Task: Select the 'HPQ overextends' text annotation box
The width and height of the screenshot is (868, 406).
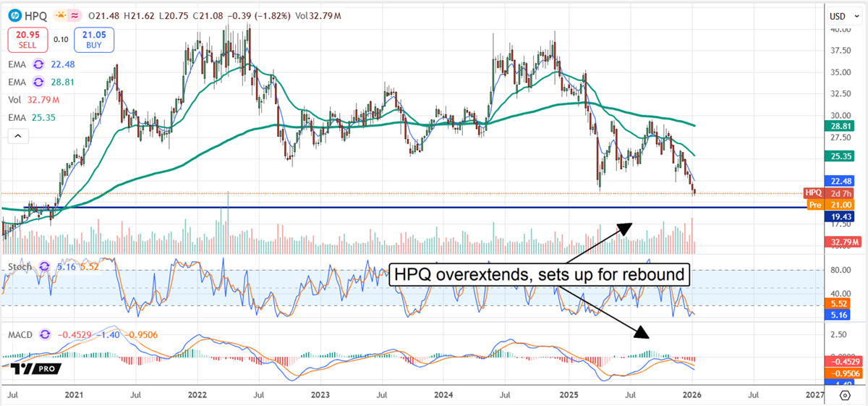Action: point(540,275)
